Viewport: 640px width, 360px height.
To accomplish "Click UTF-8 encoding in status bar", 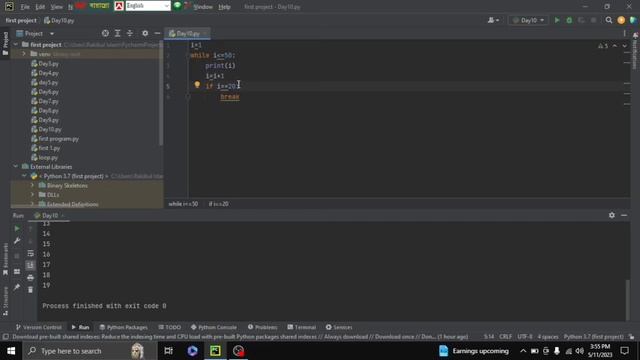I will (x=524, y=337).
